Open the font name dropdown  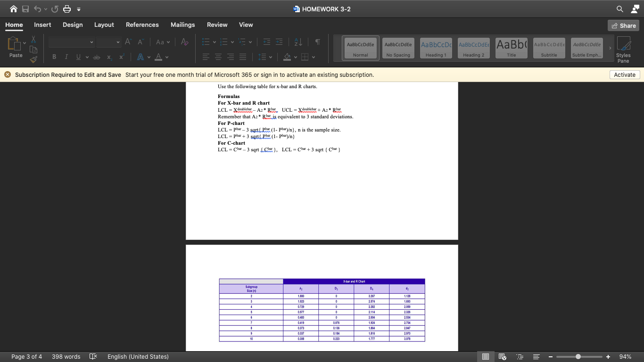point(91,42)
